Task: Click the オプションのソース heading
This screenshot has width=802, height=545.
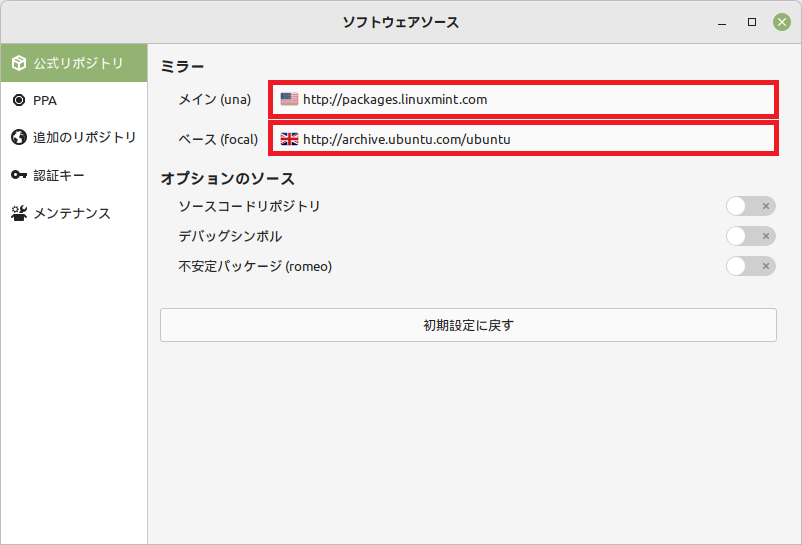Action: (x=228, y=178)
